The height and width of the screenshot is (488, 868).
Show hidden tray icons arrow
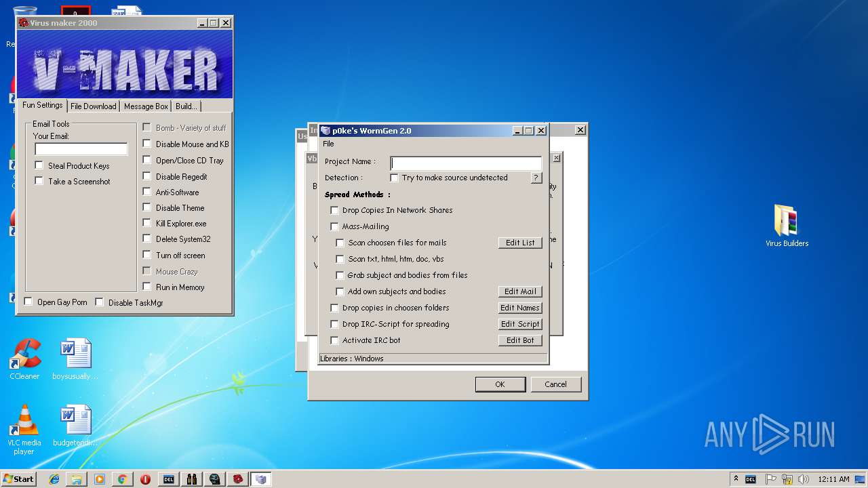point(736,479)
